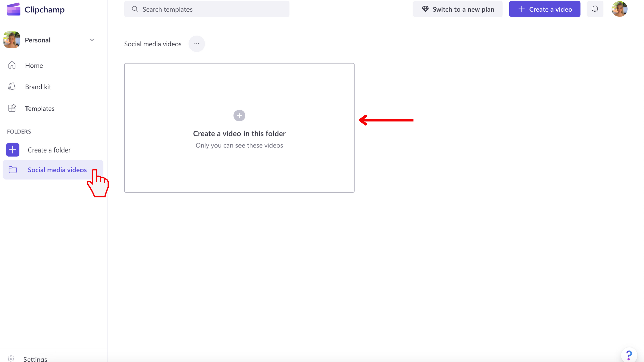Open Settings from sidebar
This screenshot has height=362, width=644.
[35, 359]
